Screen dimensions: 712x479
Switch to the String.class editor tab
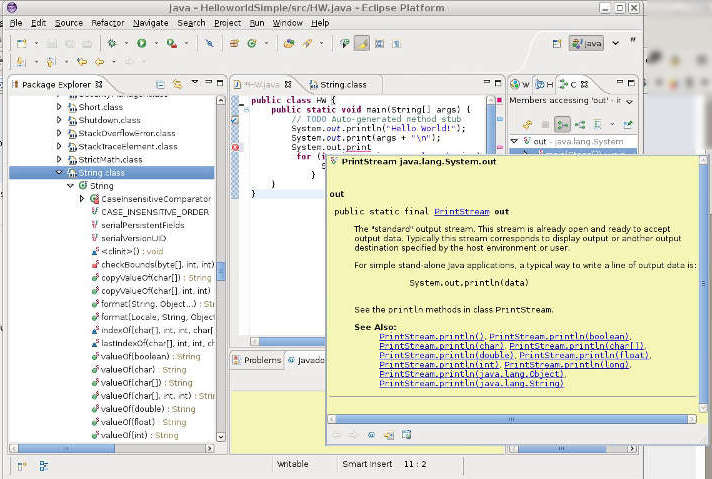click(338, 84)
